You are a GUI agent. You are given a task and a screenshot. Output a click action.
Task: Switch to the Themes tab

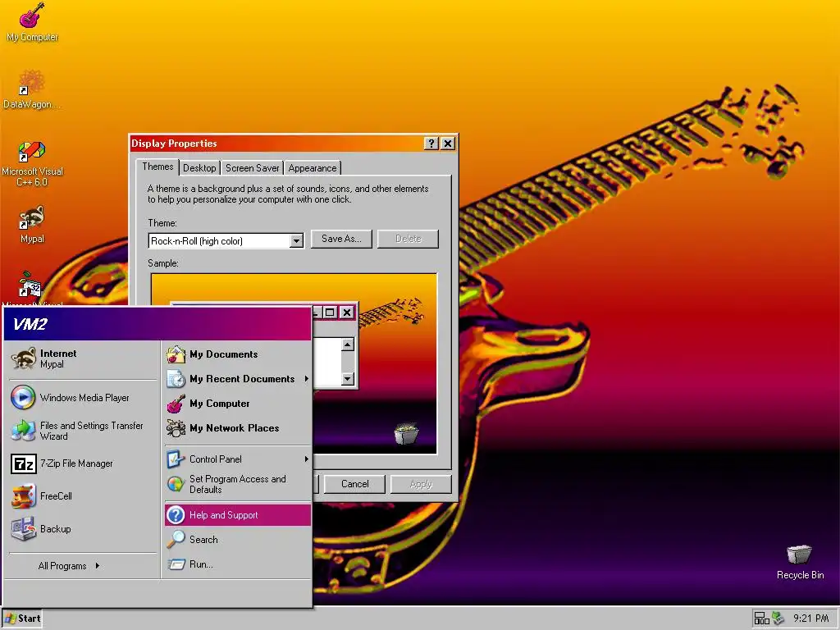(157, 167)
